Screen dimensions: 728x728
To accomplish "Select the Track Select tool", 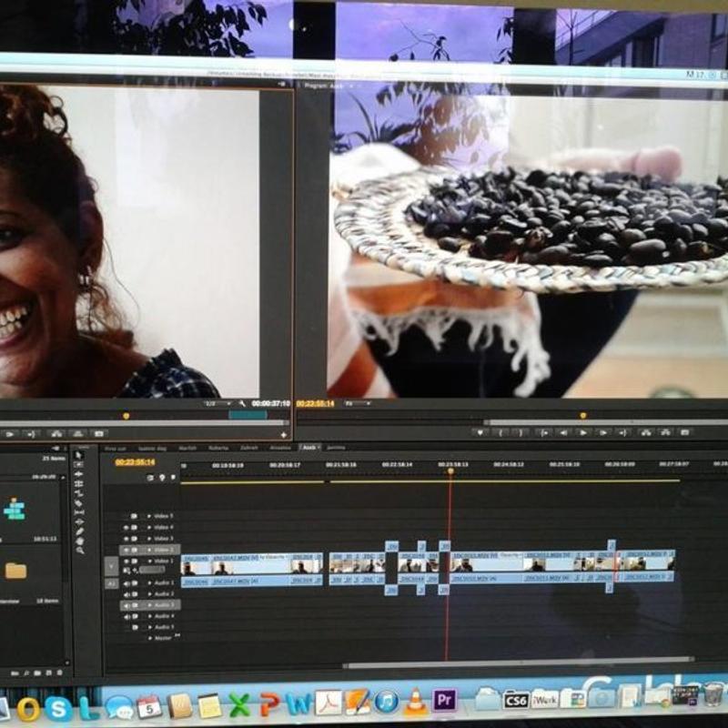I will coord(78,464).
